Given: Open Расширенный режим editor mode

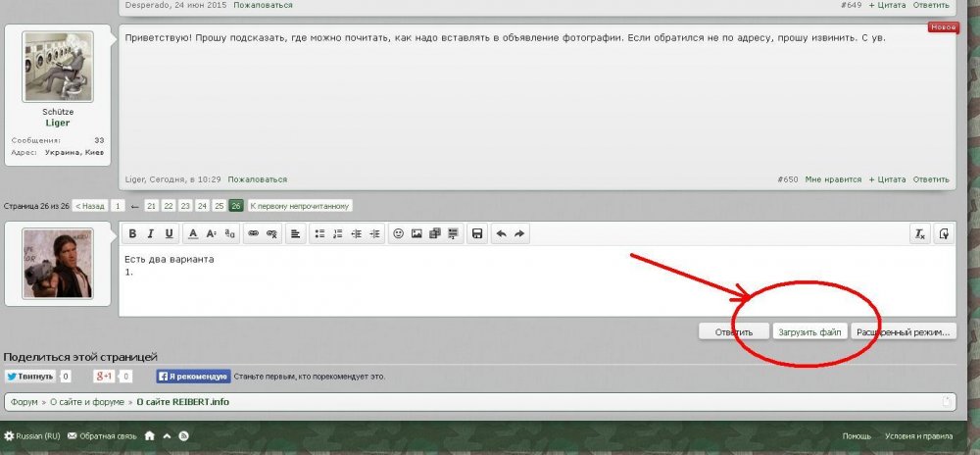Looking at the screenshot, I should pos(904,331).
